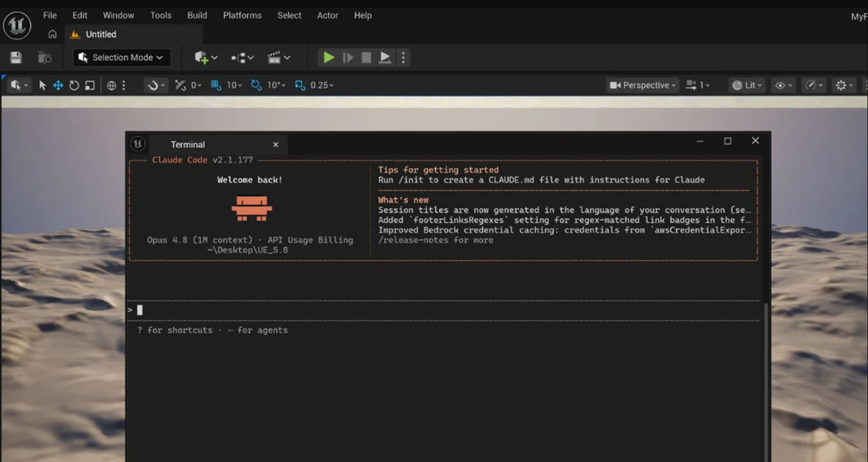This screenshot has width=868, height=462.
Task: Switch to the Untitled level tab
Action: coord(134,35)
